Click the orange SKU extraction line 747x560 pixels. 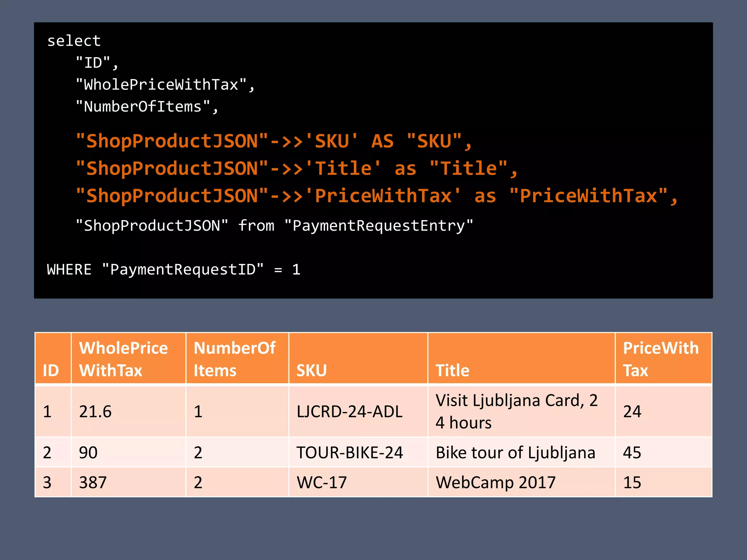(274, 141)
